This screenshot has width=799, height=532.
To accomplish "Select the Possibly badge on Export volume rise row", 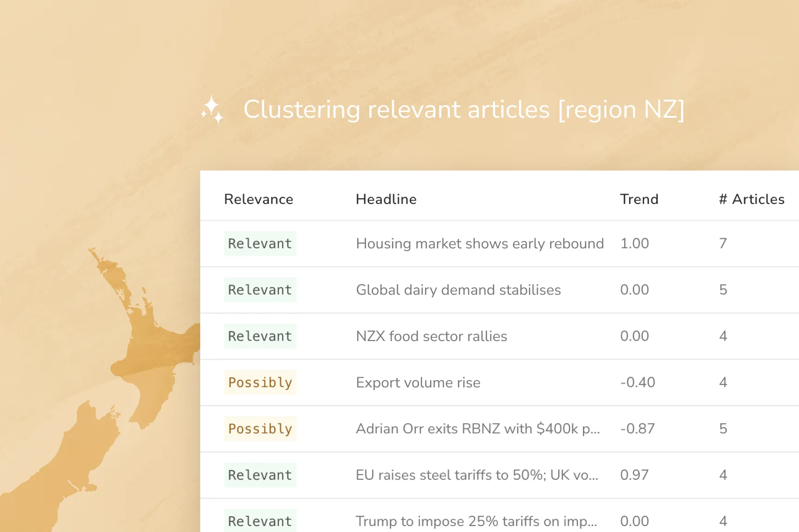I will click(260, 382).
